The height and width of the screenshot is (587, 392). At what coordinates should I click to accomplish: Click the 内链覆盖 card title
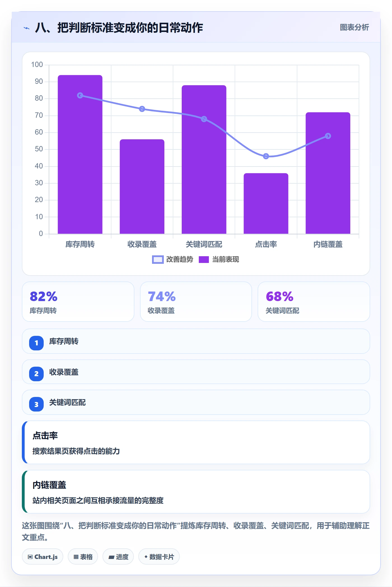coord(49,485)
